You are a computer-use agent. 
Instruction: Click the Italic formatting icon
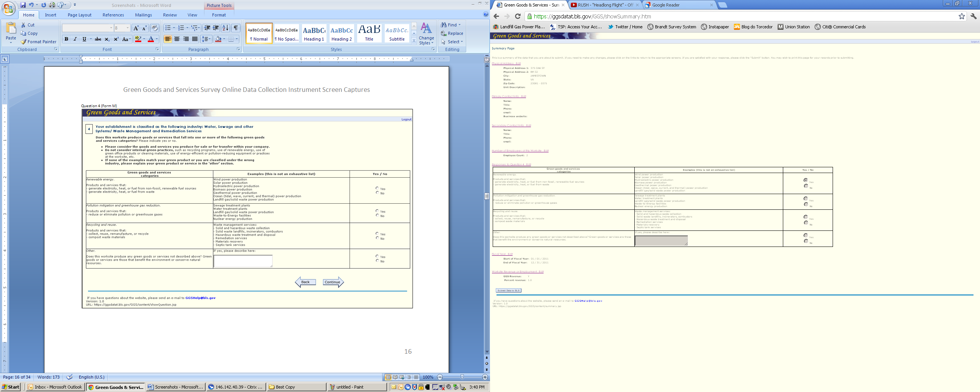click(x=75, y=39)
